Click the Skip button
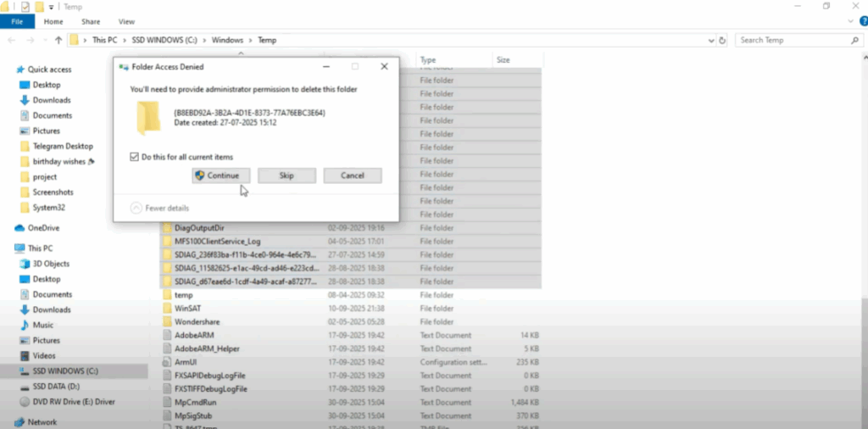The width and height of the screenshot is (868, 429). point(287,175)
